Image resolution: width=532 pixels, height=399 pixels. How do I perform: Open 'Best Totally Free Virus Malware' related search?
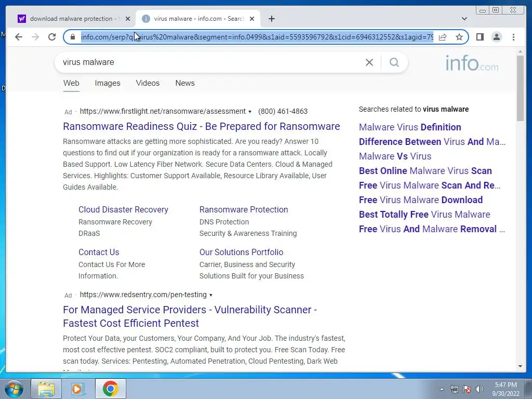424,215
